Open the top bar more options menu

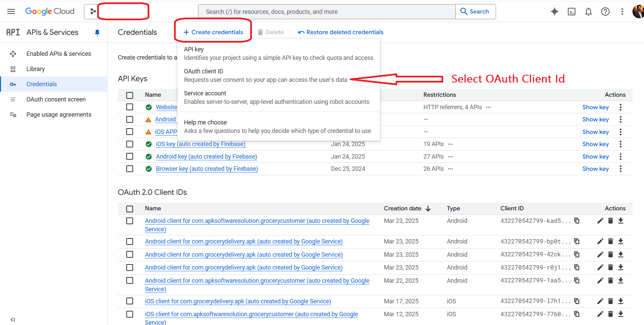[x=622, y=12]
